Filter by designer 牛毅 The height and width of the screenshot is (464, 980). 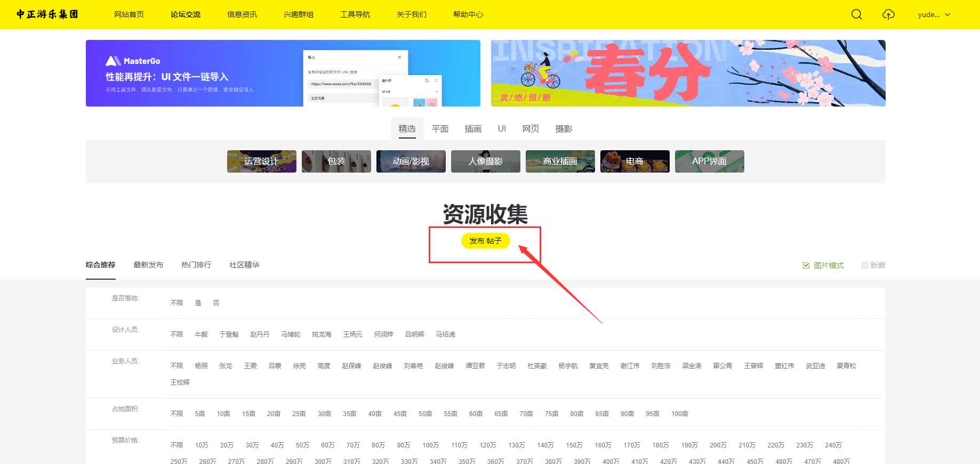201,334
